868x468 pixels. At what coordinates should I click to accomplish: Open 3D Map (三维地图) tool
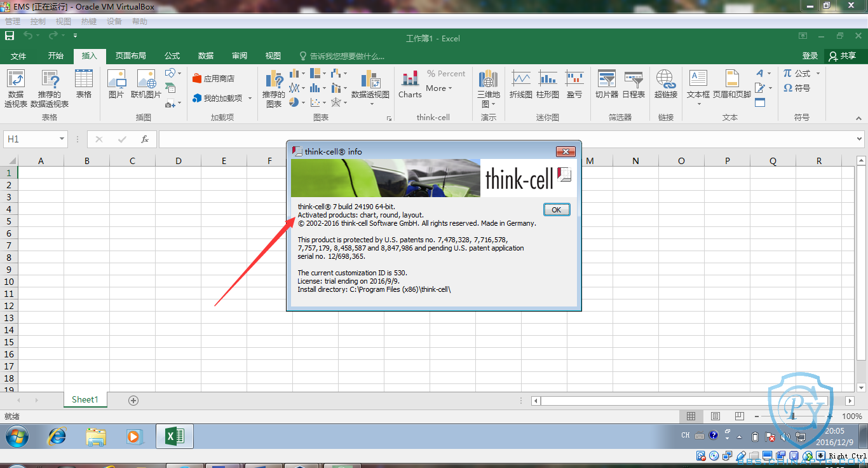click(x=489, y=88)
